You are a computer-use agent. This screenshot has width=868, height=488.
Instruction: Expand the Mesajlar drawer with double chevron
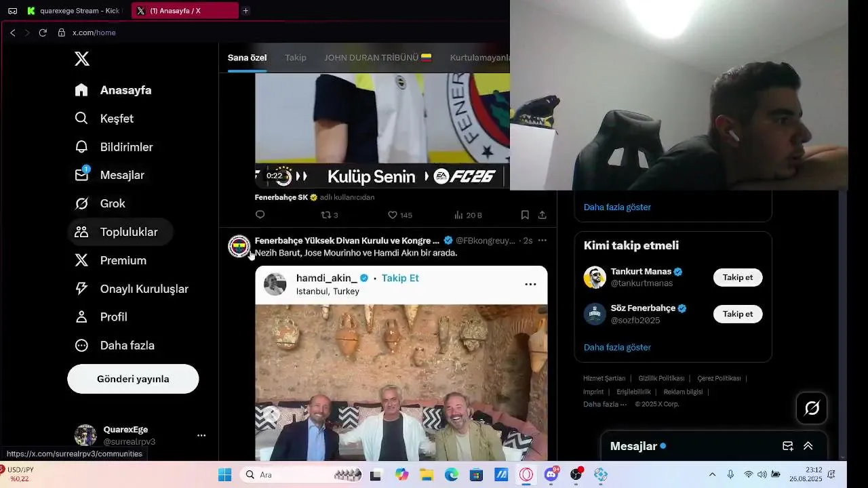[808, 446]
